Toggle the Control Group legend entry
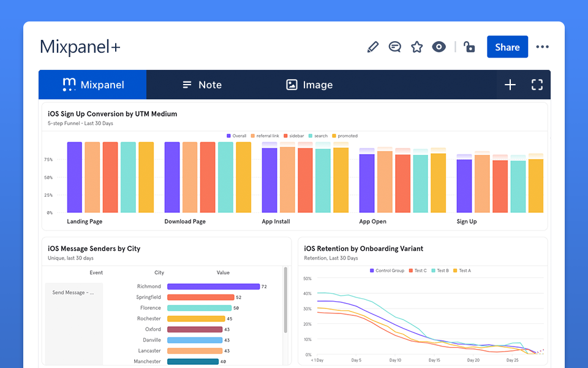588x368 pixels. pos(387,270)
